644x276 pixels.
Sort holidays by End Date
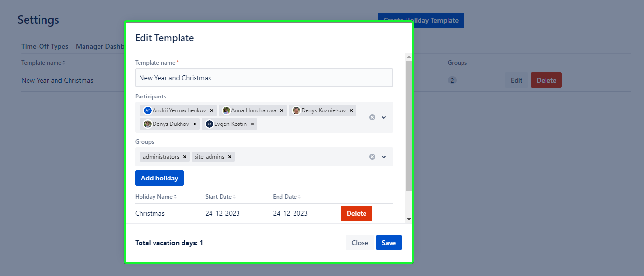[286, 197]
